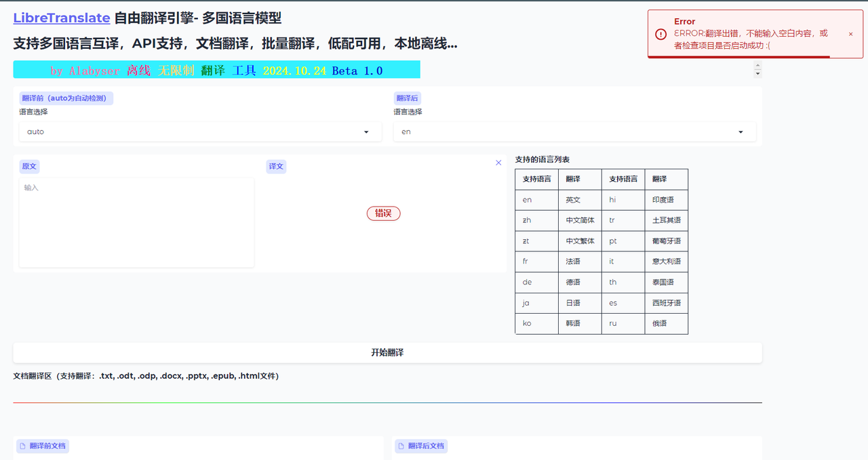
Task: Expand source language list via its arrow
Action: pyautogui.click(x=366, y=132)
